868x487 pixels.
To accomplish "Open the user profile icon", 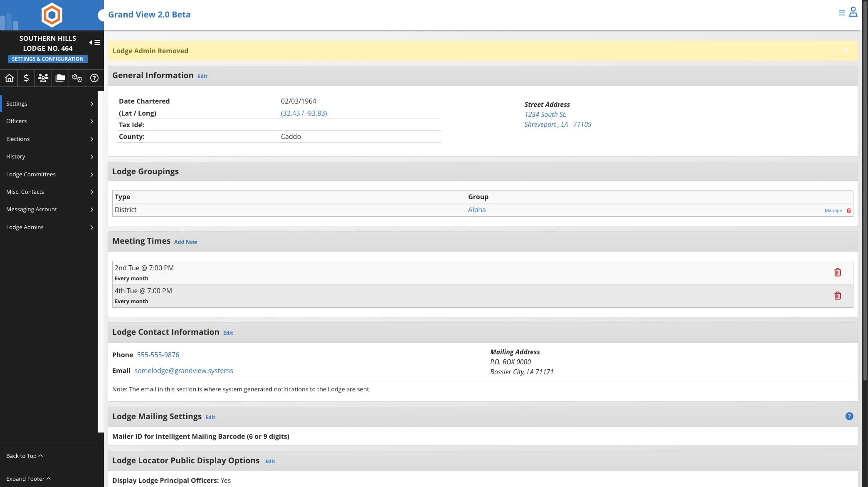I will tap(853, 12).
